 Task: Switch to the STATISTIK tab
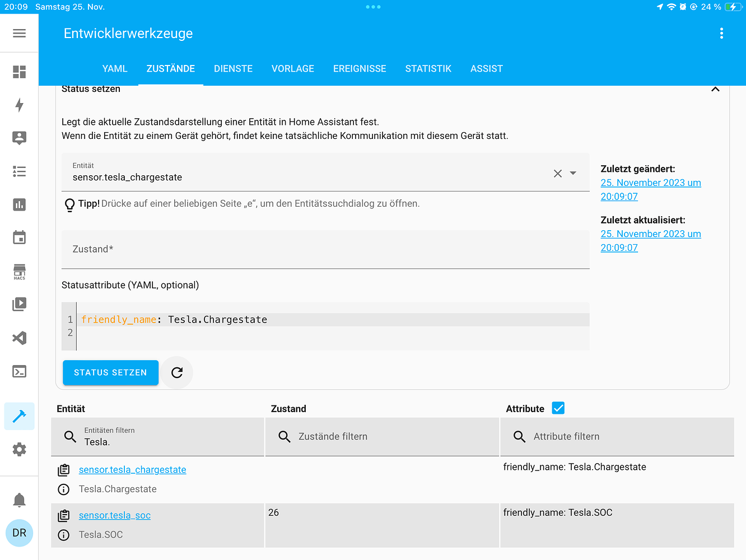[428, 68]
